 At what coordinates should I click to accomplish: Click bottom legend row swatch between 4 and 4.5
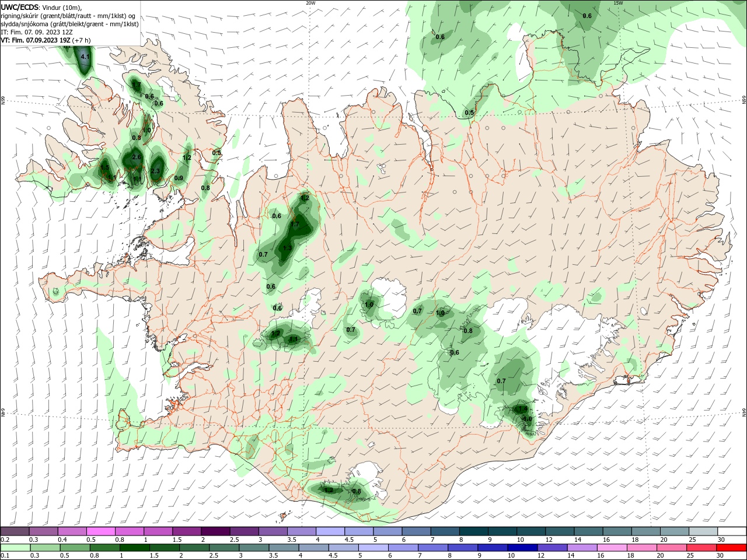(x=314, y=548)
